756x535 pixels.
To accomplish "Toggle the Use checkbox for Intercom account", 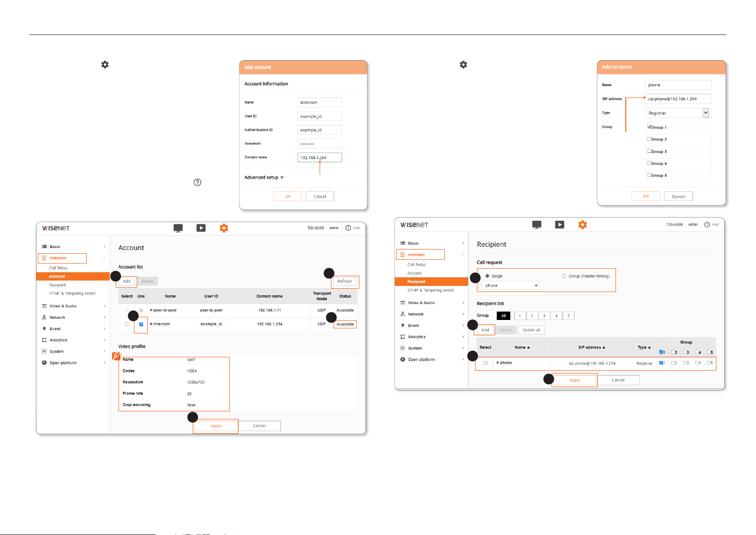I will [141, 324].
